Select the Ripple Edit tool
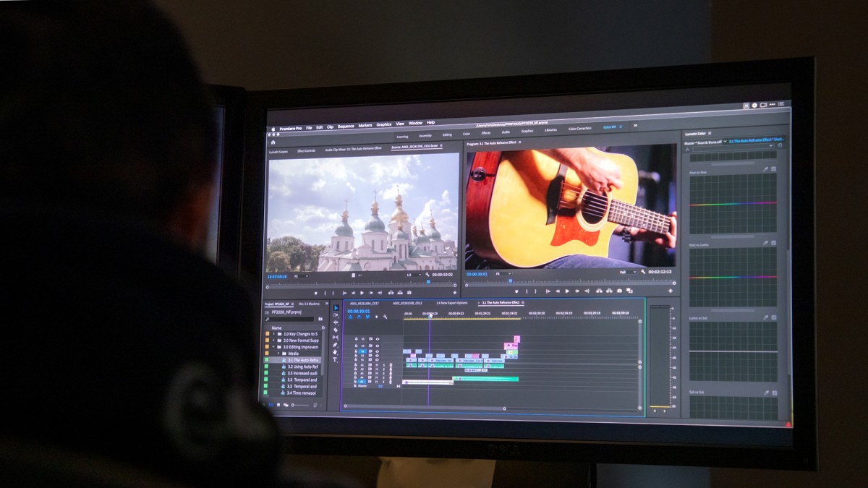 click(336, 322)
